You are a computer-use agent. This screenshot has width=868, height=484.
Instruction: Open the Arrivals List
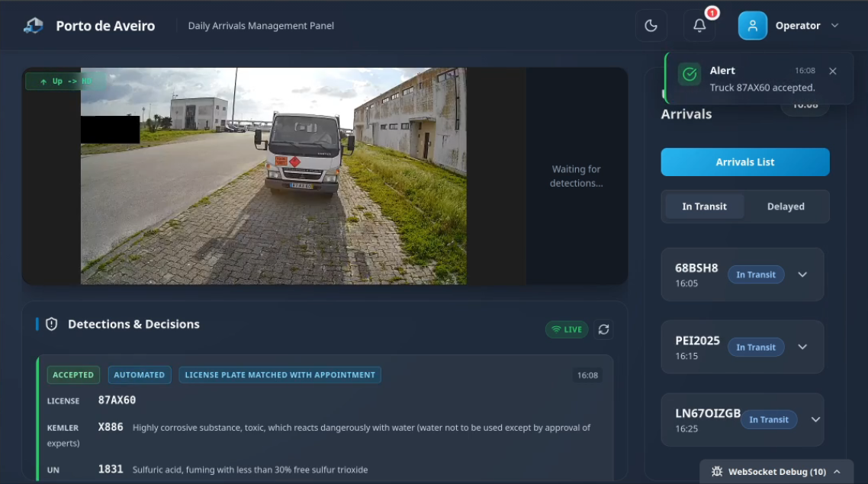click(744, 162)
